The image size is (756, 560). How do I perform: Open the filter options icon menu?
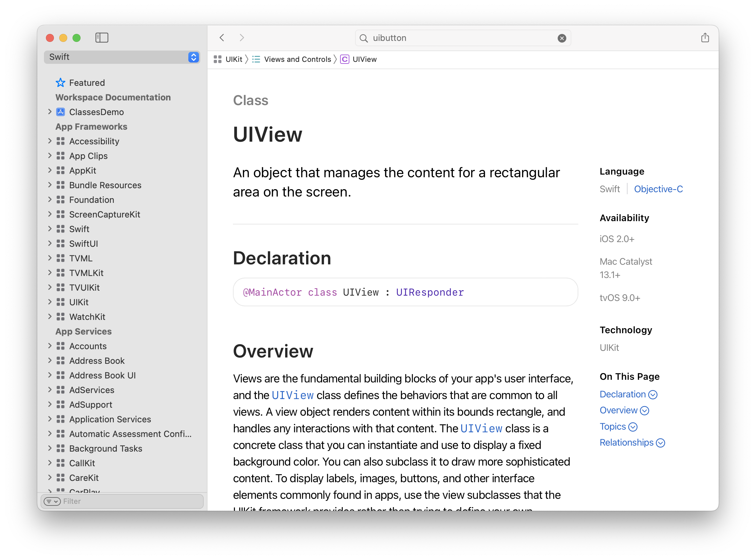[x=52, y=501]
